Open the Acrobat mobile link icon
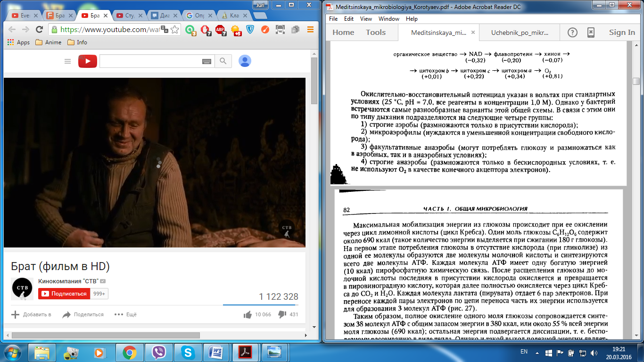 591,33
